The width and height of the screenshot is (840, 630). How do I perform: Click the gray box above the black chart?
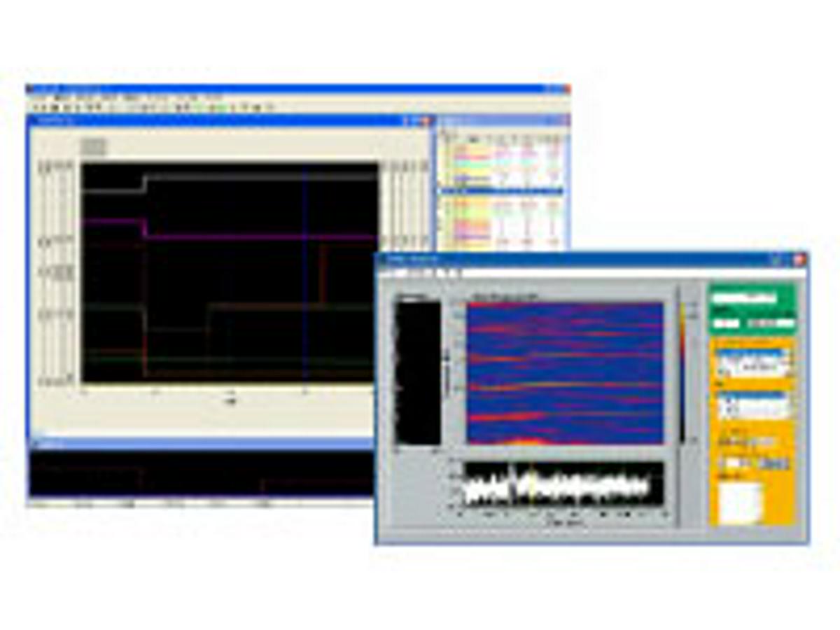tap(93, 147)
